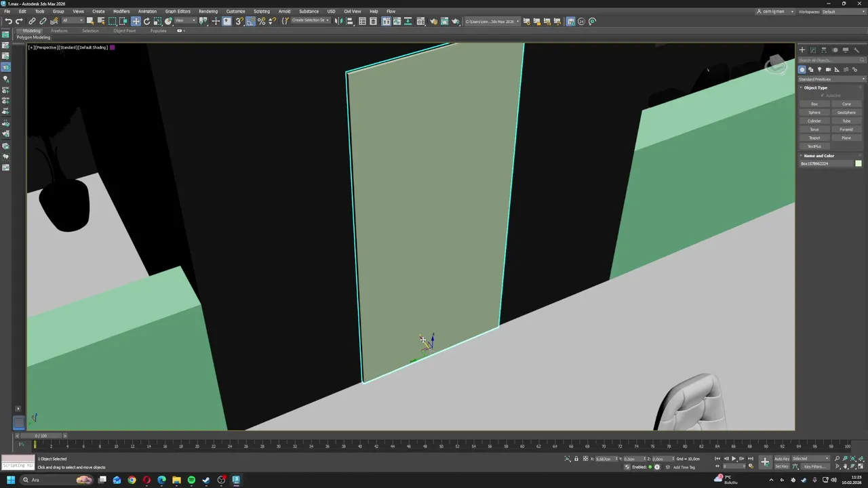Screen dimensions: 868x488
Task: Open the Modifiers menu
Action: 121,12
